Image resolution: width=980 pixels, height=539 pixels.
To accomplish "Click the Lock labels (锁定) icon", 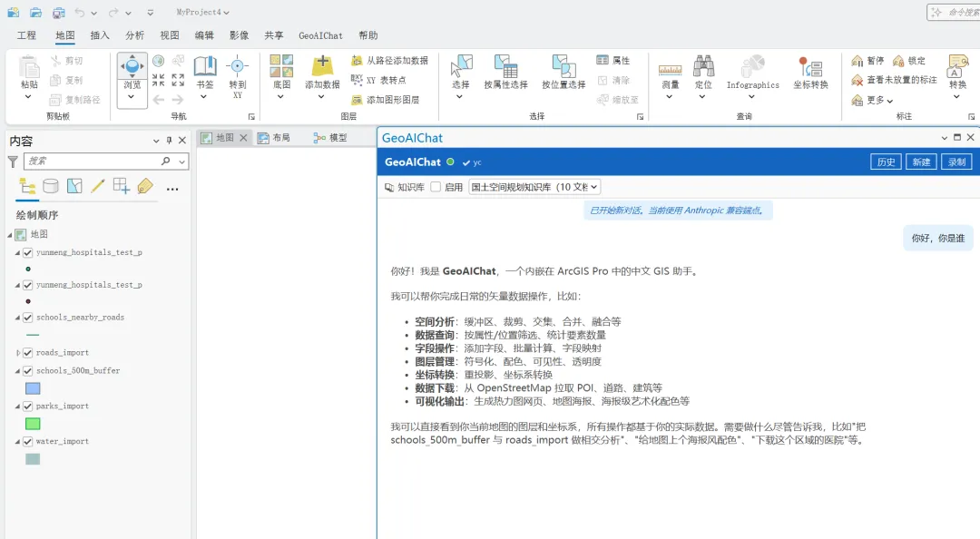I will coord(898,61).
